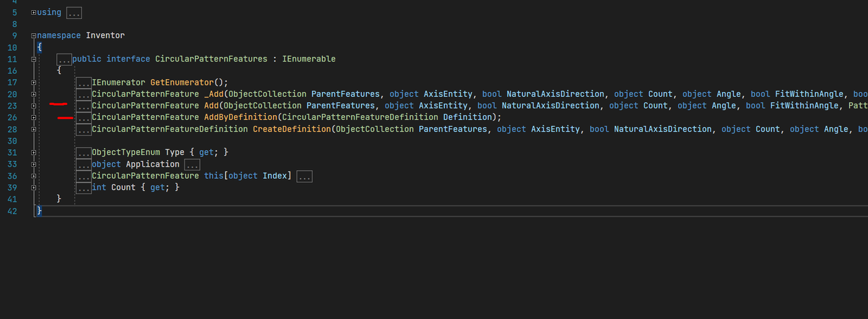The height and width of the screenshot is (319, 868).
Task: Expand the collapsed using directives gutter toggle
Action: point(34,12)
